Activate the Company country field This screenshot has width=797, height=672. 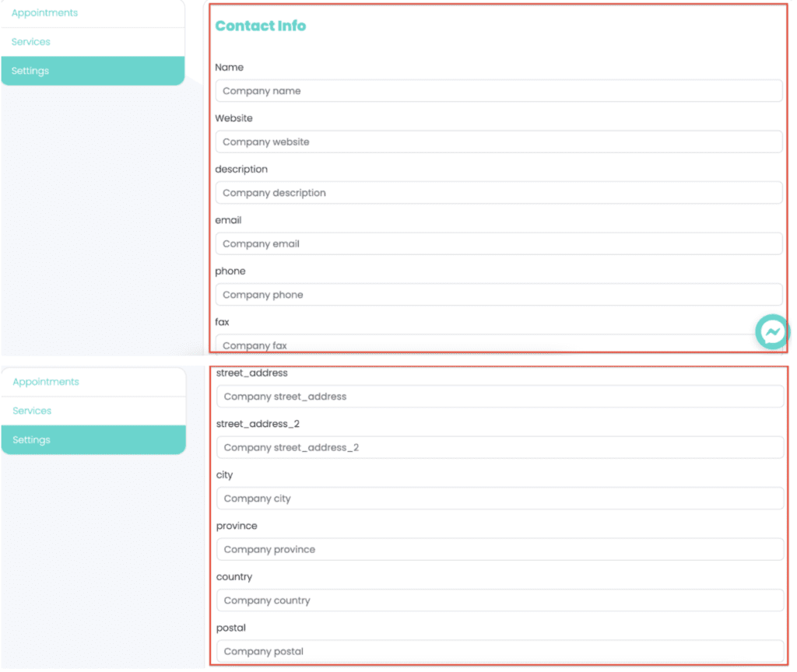[x=500, y=600]
